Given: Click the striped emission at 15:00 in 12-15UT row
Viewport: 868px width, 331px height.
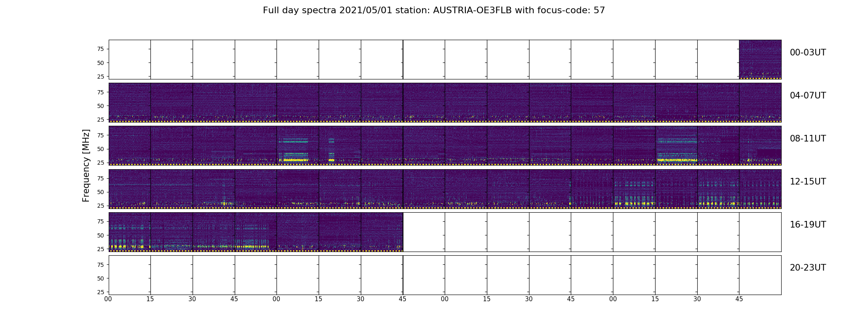Looking at the screenshot, I should point(634,194).
